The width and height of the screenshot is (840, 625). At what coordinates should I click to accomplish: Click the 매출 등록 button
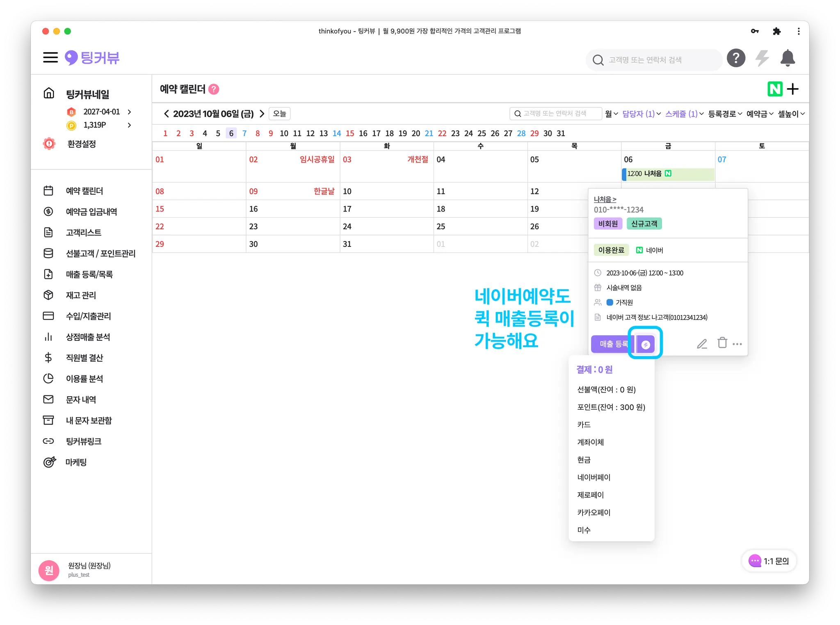pos(613,344)
